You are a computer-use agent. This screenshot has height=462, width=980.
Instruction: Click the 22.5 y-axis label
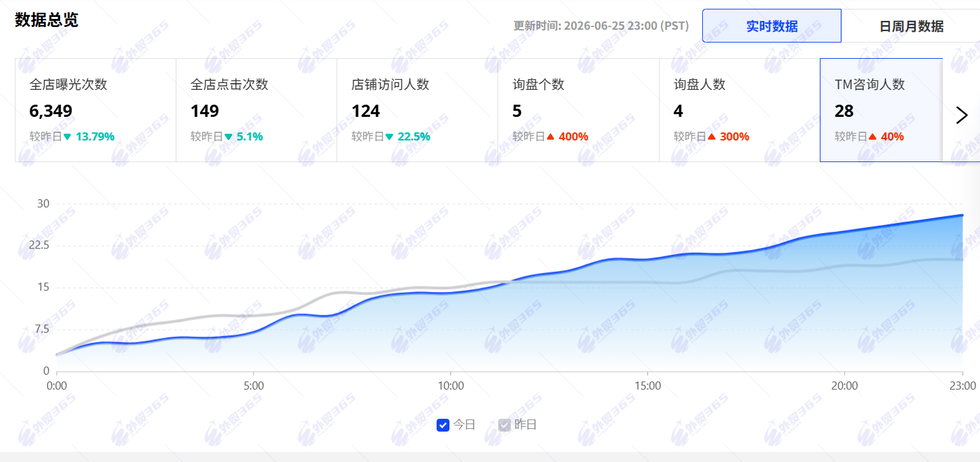39,245
